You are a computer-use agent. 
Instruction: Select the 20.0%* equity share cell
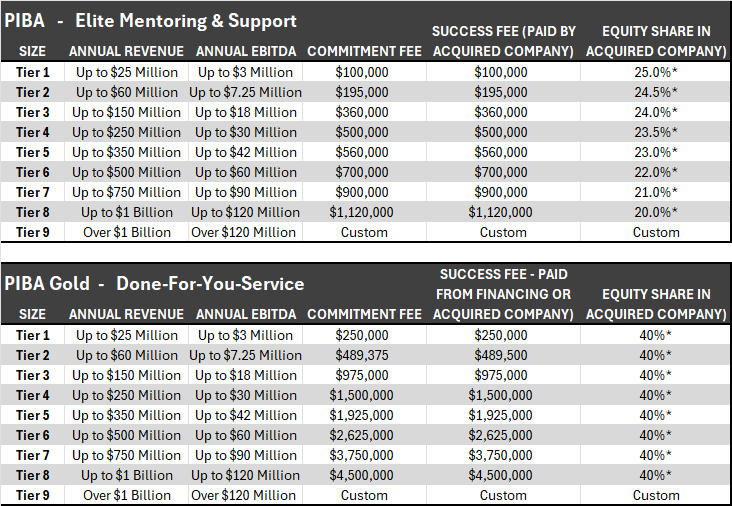tap(655, 212)
